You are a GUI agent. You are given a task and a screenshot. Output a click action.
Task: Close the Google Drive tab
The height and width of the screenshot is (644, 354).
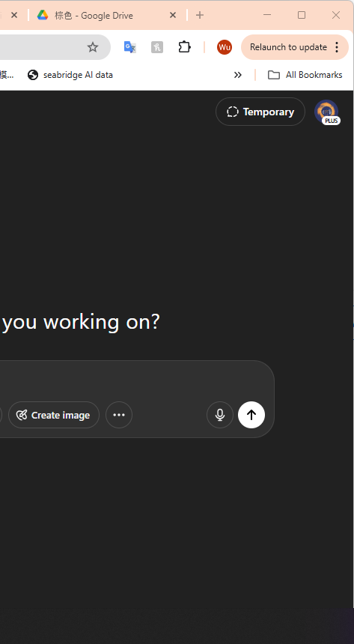point(173,15)
